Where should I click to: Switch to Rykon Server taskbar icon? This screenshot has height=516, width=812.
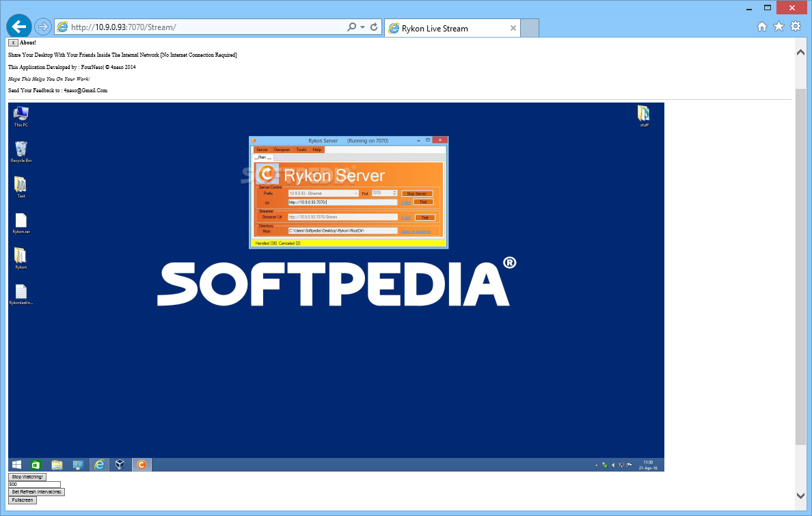pos(141,465)
